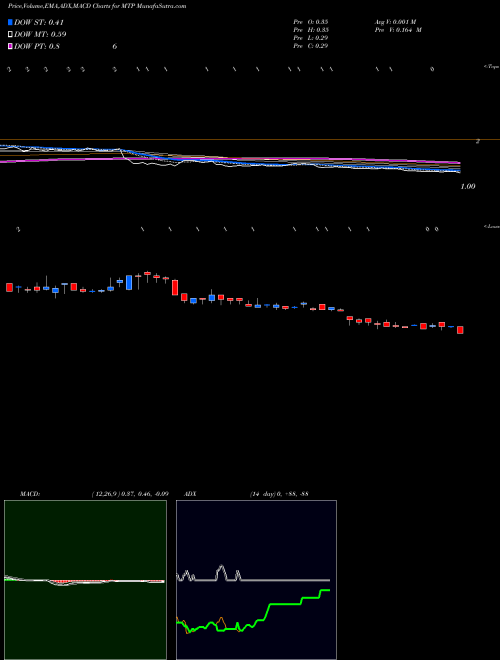Viewport: 500px width, 660px height.
Task: Click the white DOW MT legend swatch
Action: pyautogui.click(x=10, y=34)
